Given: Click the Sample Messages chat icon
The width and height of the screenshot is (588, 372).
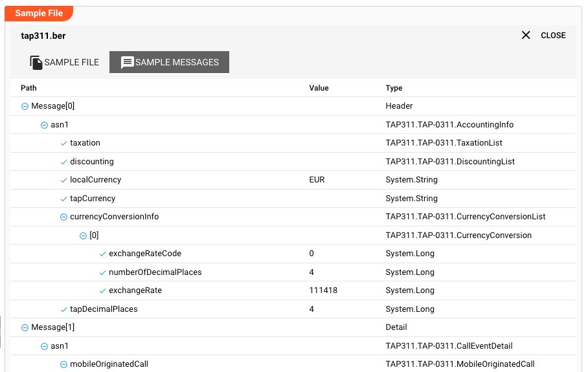Looking at the screenshot, I should (x=127, y=62).
